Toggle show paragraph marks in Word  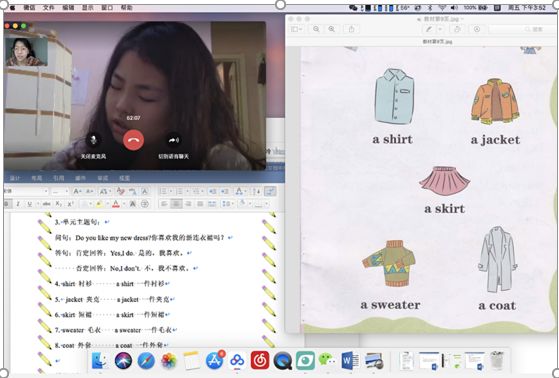270,191
